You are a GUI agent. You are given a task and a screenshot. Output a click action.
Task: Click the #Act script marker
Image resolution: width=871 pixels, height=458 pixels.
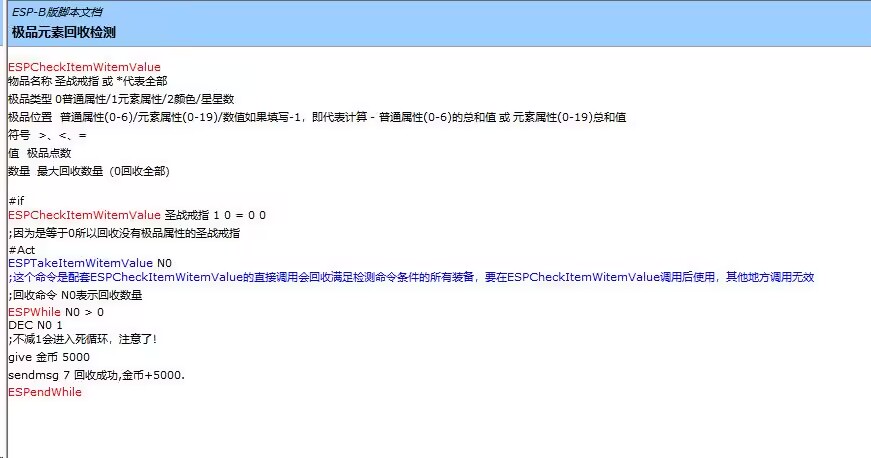click(21, 250)
